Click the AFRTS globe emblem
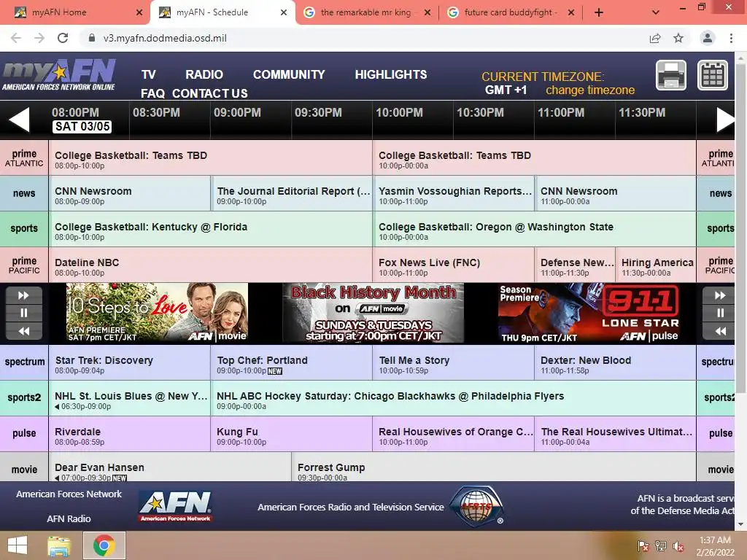 477,507
